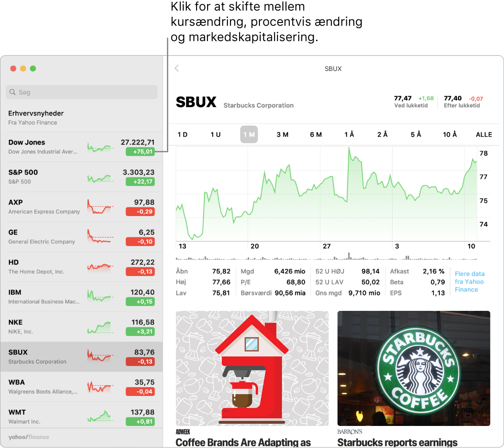Image resolution: width=504 pixels, height=448 pixels.
Task: Click the Søg search field
Action: click(x=82, y=92)
